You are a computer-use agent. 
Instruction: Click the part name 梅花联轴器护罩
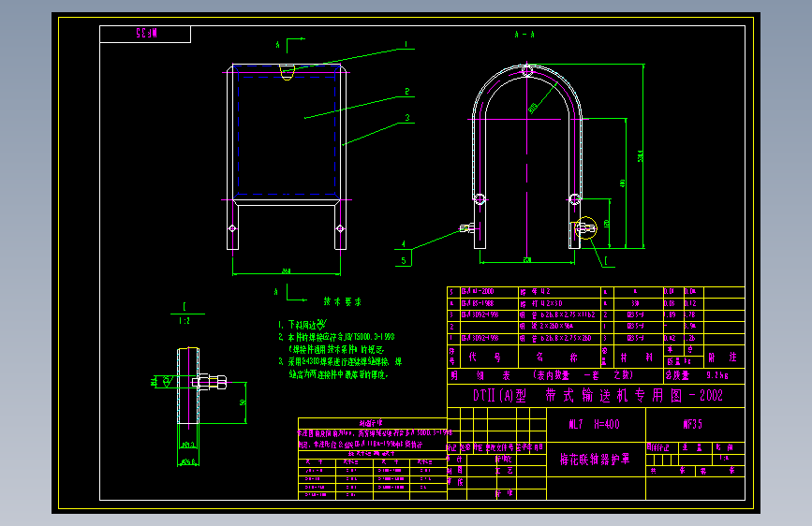595,460
